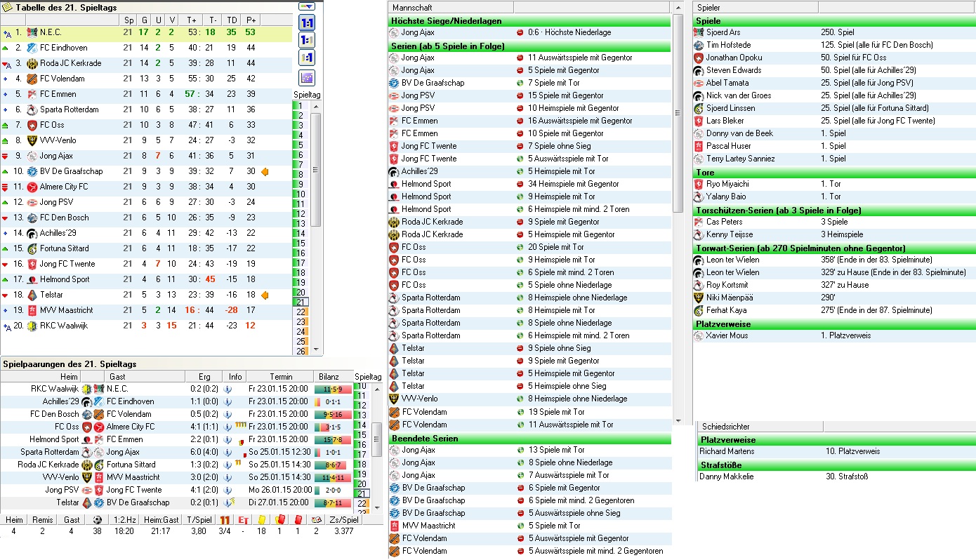This screenshot has height=560, width=976.
Task: Click the yellow card icon in the statistics header
Action: (261, 520)
